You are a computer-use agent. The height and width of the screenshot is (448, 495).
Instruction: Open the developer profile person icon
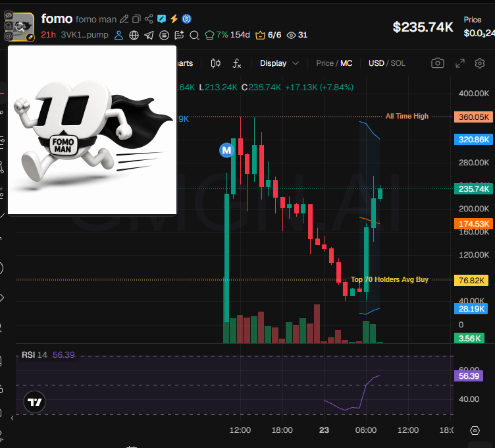118,35
